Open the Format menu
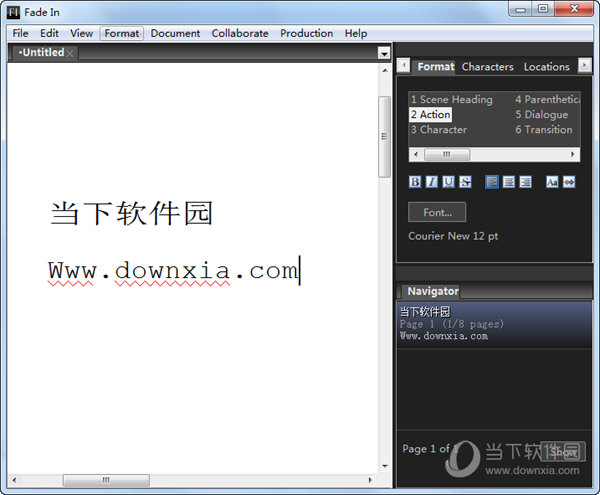Viewport: 600px width, 495px height. pos(122,33)
